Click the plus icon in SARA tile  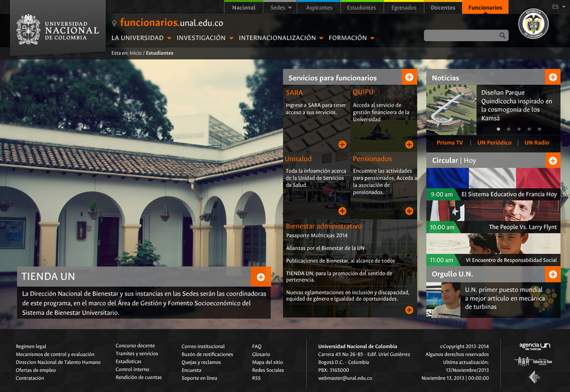click(342, 145)
